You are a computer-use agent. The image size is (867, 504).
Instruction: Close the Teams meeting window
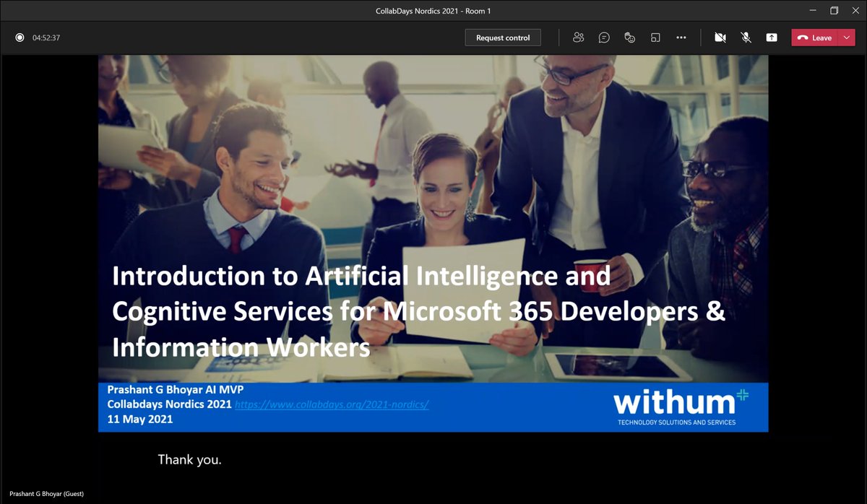[855, 11]
